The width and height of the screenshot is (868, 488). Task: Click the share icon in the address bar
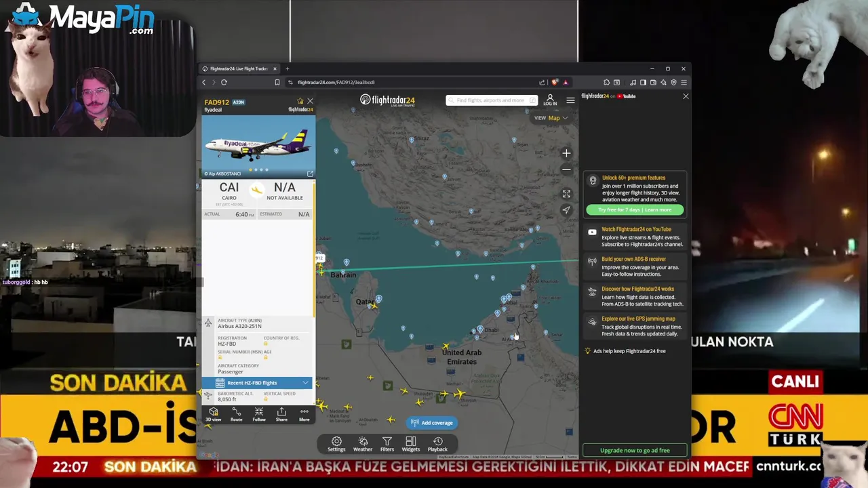point(542,82)
